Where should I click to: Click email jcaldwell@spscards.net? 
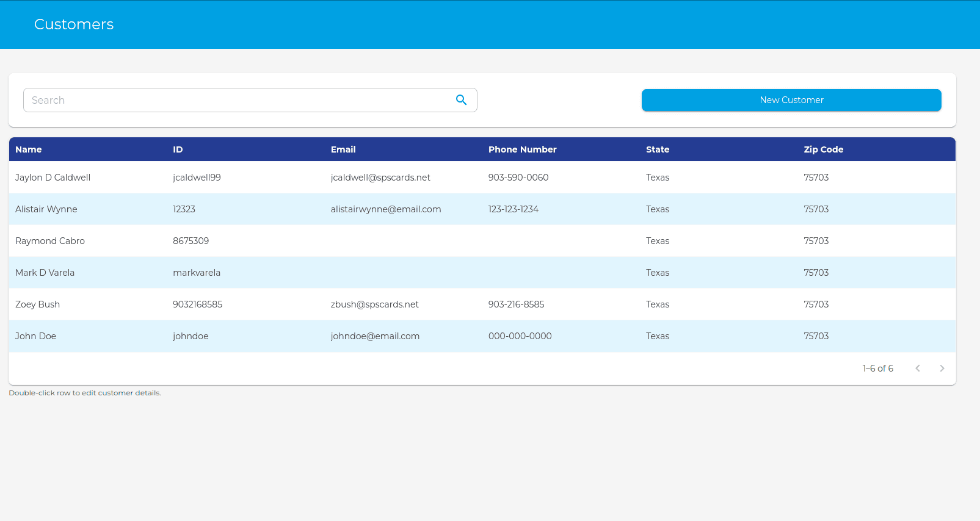point(380,178)
